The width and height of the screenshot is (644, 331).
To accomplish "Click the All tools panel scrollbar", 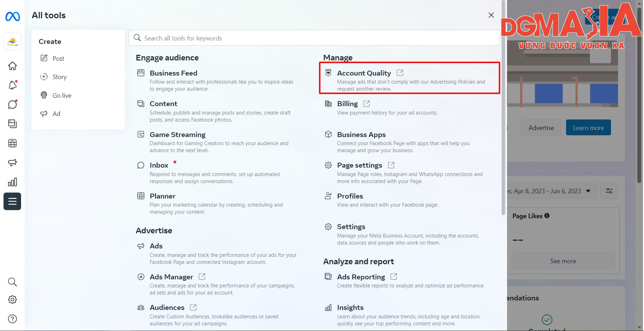I will coord(504,107).
